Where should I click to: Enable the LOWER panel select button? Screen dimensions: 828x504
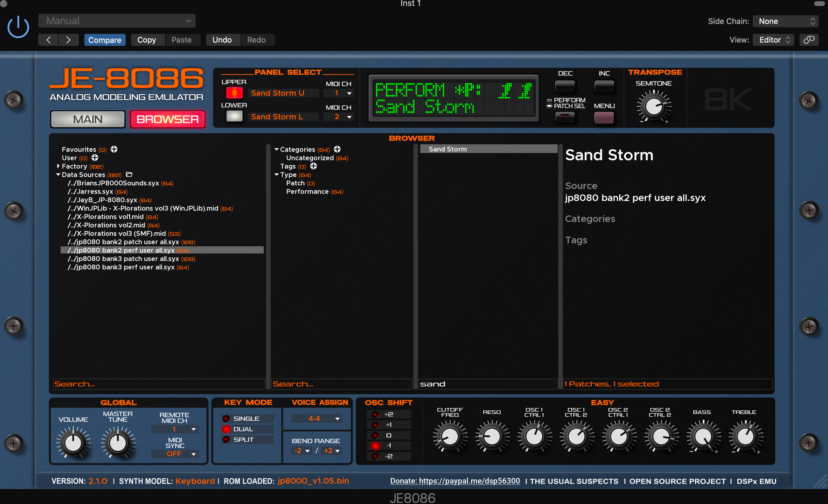[x=234, y=116]
